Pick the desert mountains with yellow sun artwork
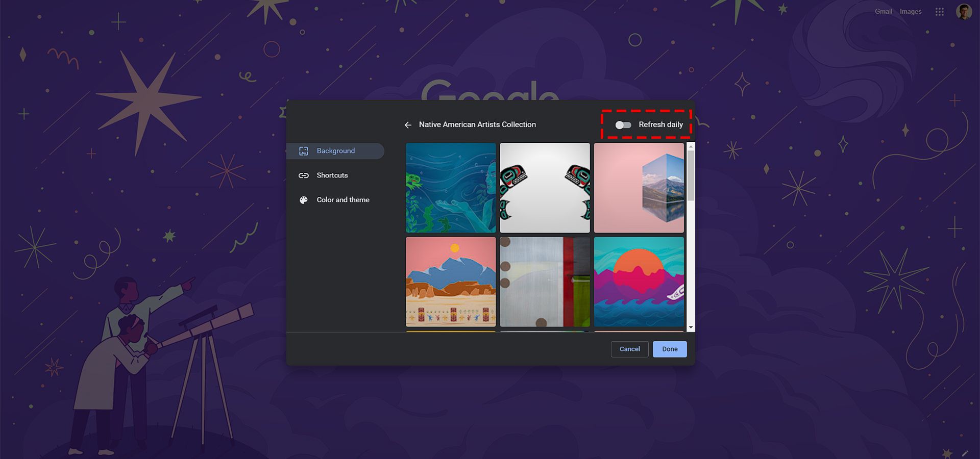The width and height of the screenshot is (980, 459). coord(451,282)
